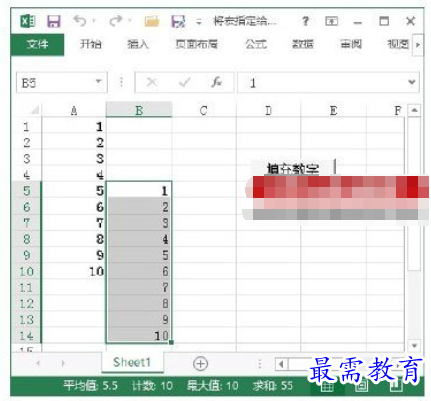Select row 10 header
The width and height of the screenshot is (431, 401).
[26, 271]
